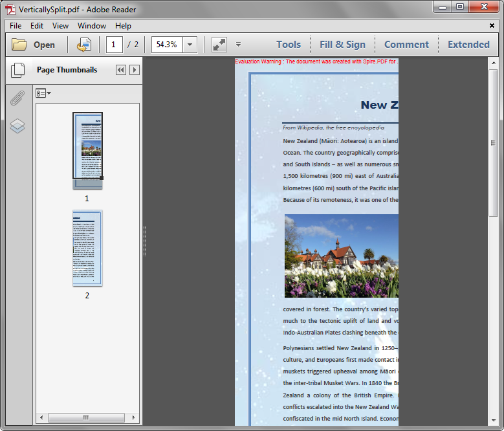Open the toolbar customize dropdown arrow
Viewport: 504px width, 431px height.
click(x=238, y=45)
